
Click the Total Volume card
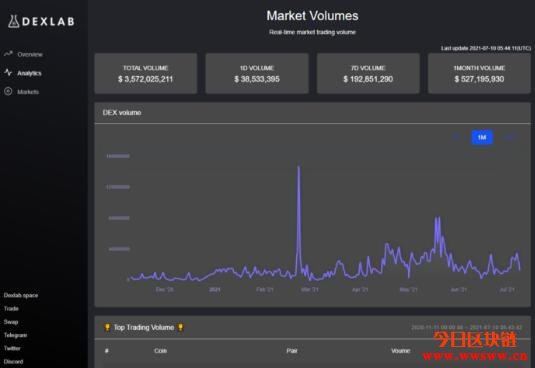[146, 73]
